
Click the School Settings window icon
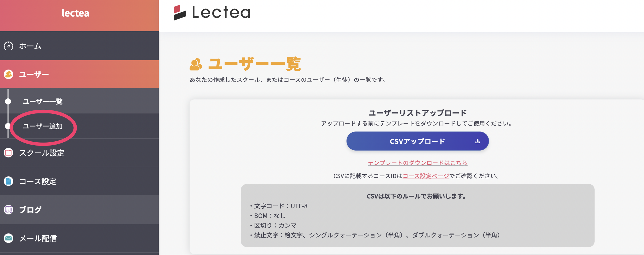9,153
